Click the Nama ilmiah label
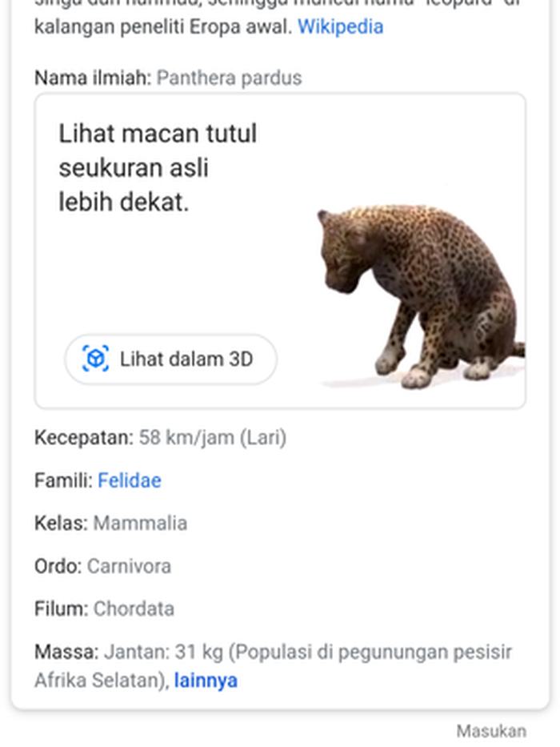560x747 pixels. coord(93,78)
